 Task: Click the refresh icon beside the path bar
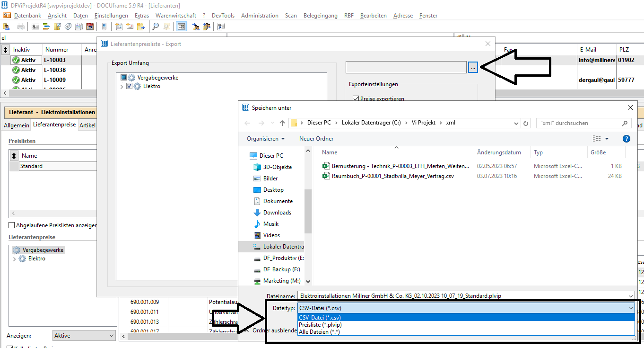(525, 123)
